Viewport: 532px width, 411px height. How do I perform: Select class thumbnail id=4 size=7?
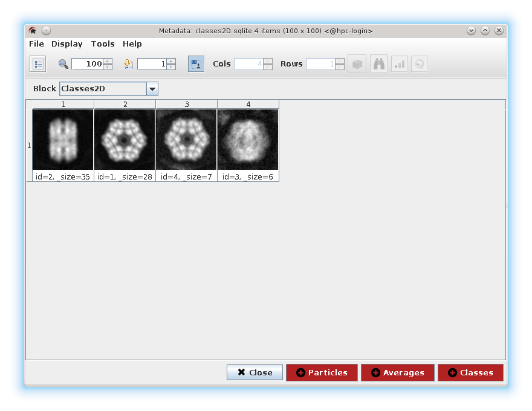[186, 140]
